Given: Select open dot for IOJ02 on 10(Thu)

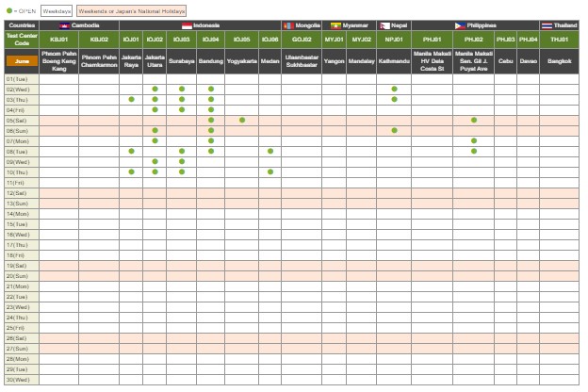Looking at the screenshot, I should click(155, 171).
